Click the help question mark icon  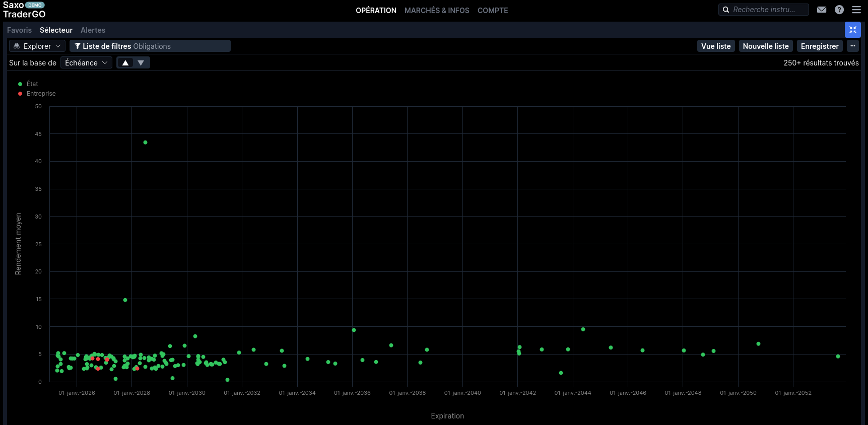(x=839, y=10)
